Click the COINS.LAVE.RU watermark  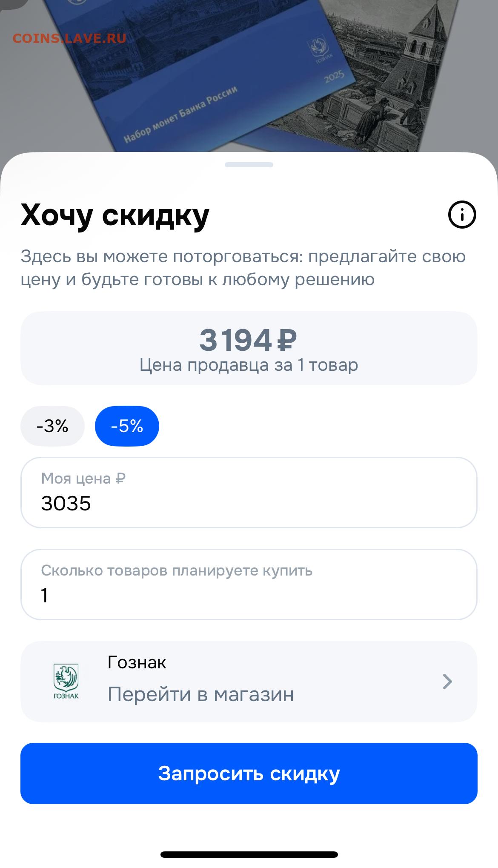tap(69, 38)
